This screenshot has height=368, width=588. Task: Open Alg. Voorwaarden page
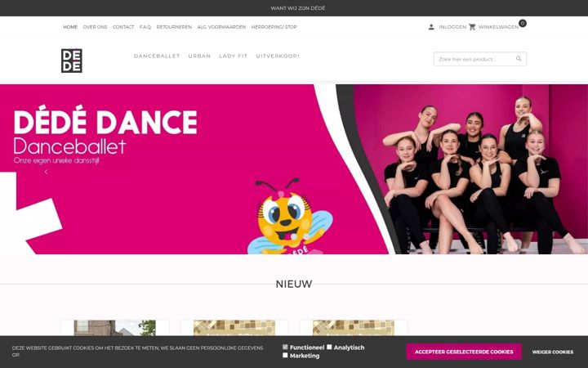coord(221,27)
